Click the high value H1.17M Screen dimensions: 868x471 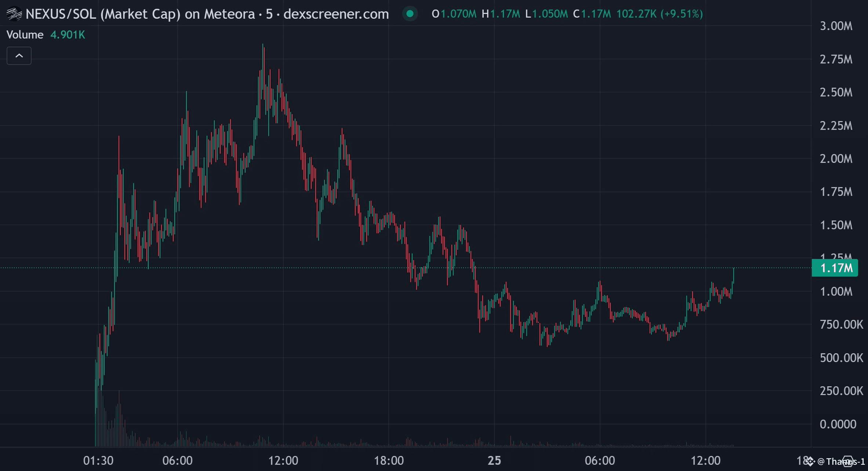coord(501,14)
